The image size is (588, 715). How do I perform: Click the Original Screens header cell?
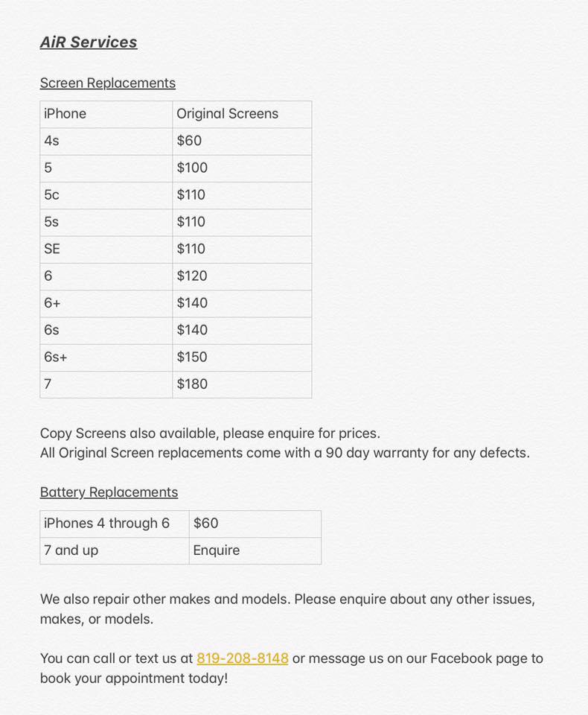[x=242, y=114]
